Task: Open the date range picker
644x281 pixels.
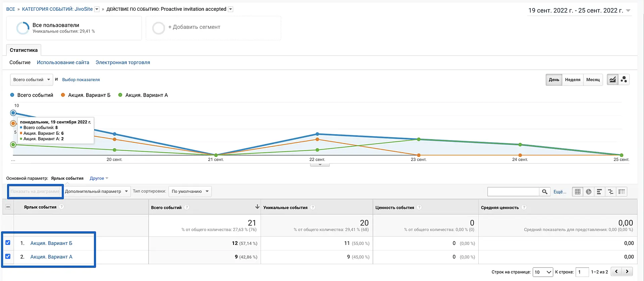Action: pyautogui.click(x=579, y=10)
